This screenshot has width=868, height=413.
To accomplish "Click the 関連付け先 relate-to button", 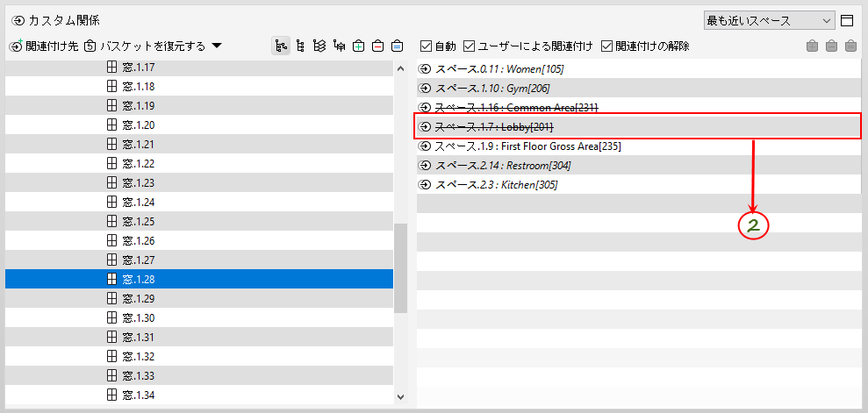I will point(44,46).
